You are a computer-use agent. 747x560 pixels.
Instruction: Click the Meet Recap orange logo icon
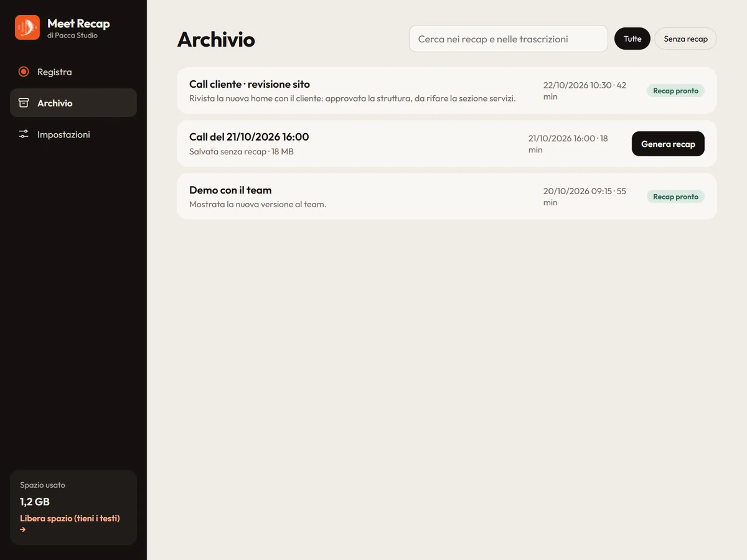pos(27,27)
